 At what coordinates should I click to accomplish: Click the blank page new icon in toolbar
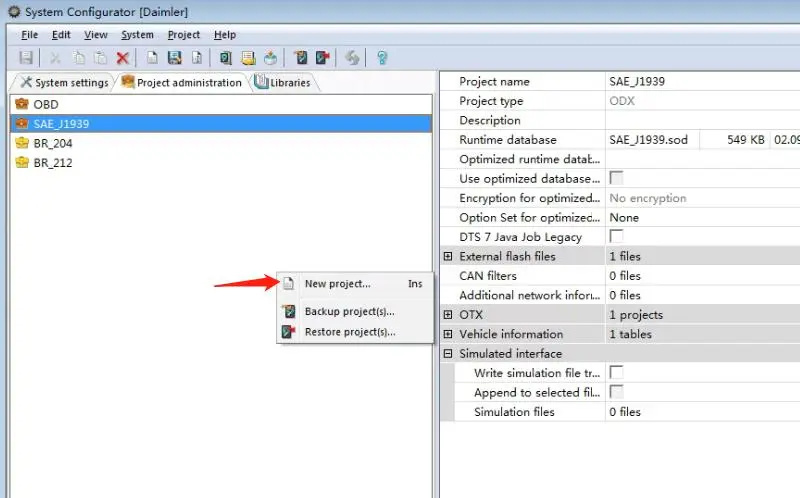point(152,58)
